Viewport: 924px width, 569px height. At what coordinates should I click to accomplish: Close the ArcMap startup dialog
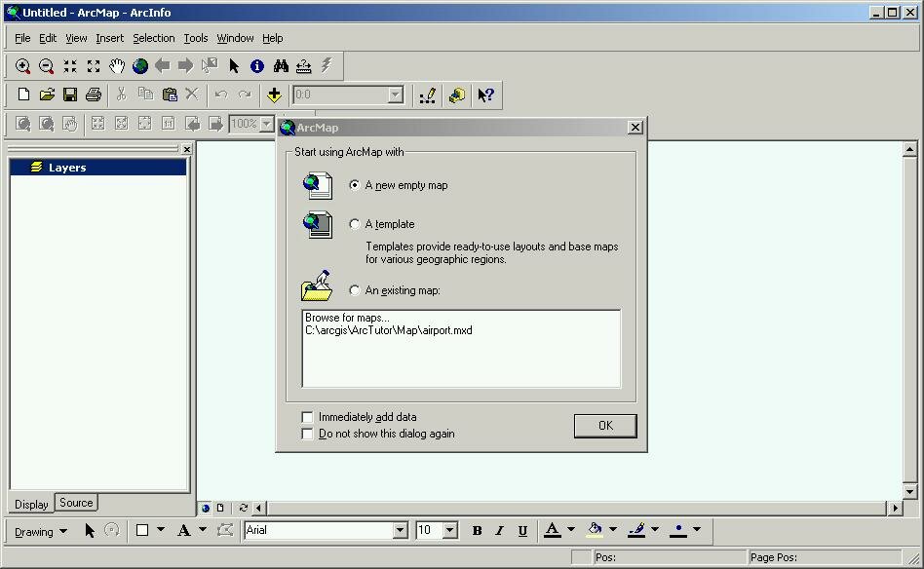tap(635, 128)
